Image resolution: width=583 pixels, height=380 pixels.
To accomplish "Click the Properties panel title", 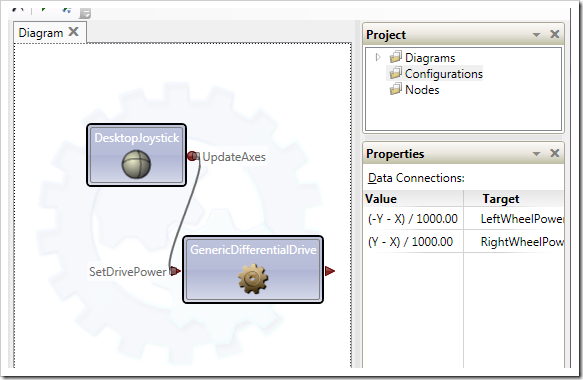I will [x=395, y=154].
